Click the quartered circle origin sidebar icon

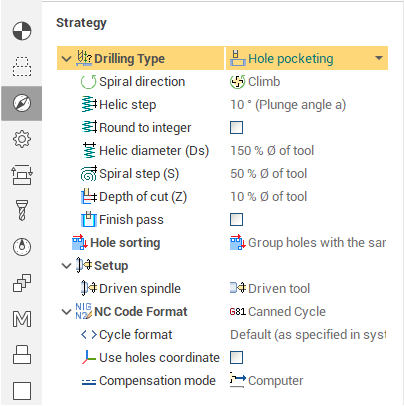tap(22, 31)
